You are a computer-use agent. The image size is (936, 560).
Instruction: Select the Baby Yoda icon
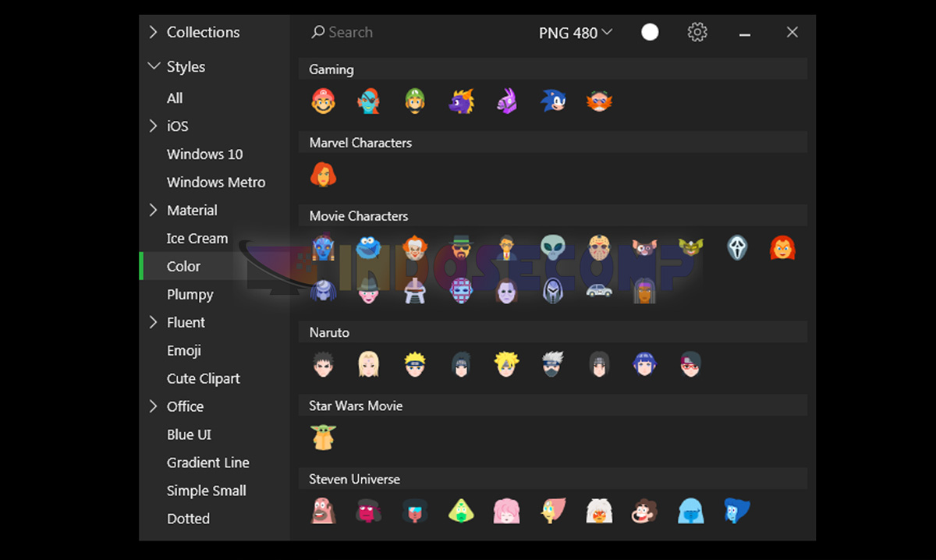coord(324,438)
